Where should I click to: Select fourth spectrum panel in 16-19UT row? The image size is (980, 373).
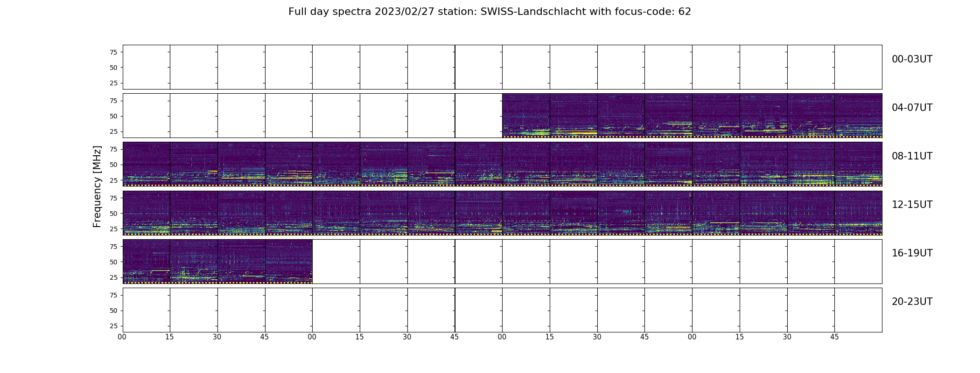(x=289, y=262)
